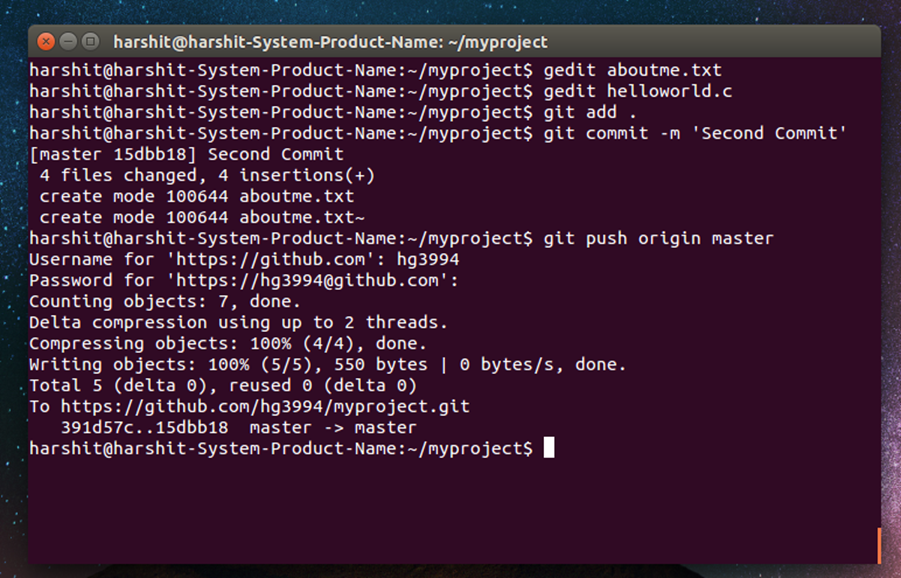Click 'Compressing objects: 100% (4/4), done.'
Image resolution: width=901 pixels, height=578 pixels.
coord(228,343)
